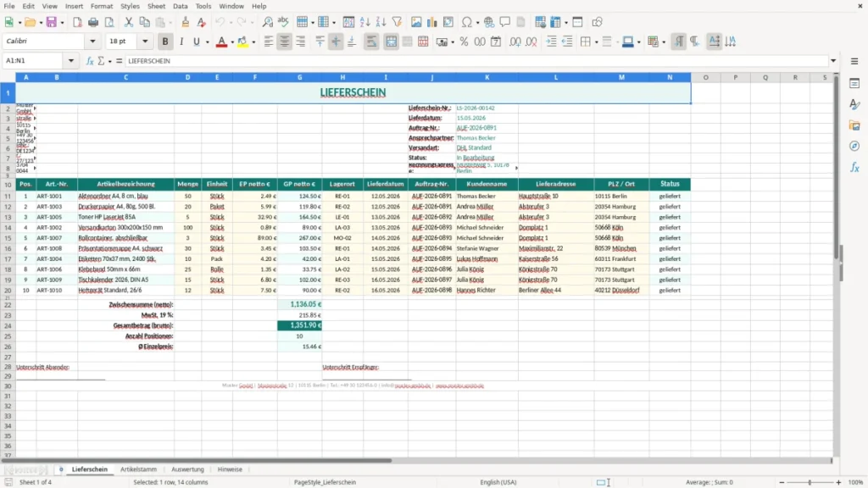Open Function Wizard fx icon

click(90, 61)
